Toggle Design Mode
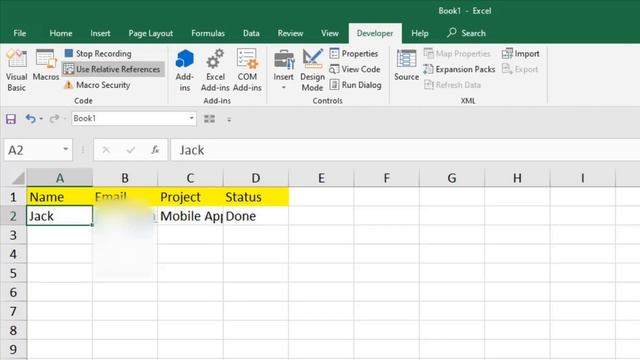640x360 pixels. (x=312, y=70)
